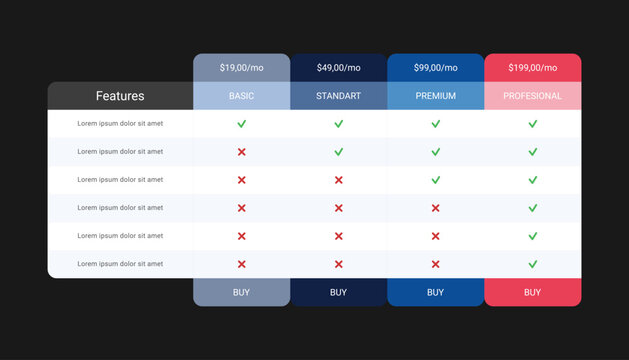Tap the PREMIUM red cross in the fourth feature row

click(436, 208)
